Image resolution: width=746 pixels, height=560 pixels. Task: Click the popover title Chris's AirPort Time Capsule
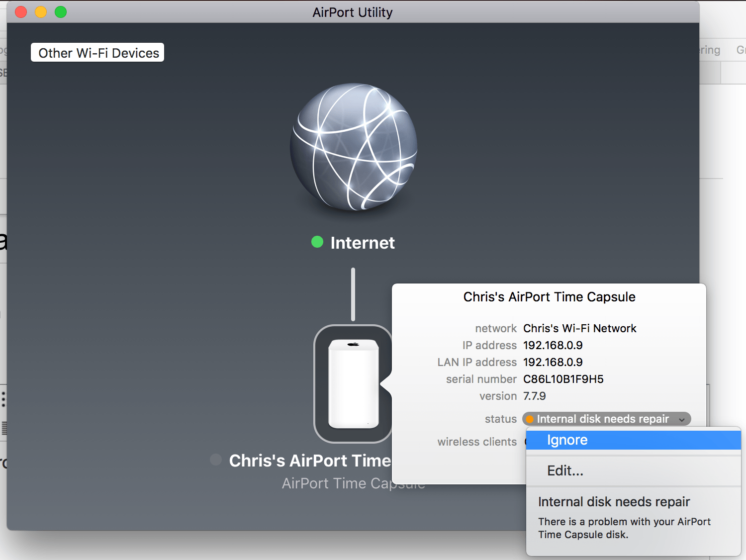549,297
